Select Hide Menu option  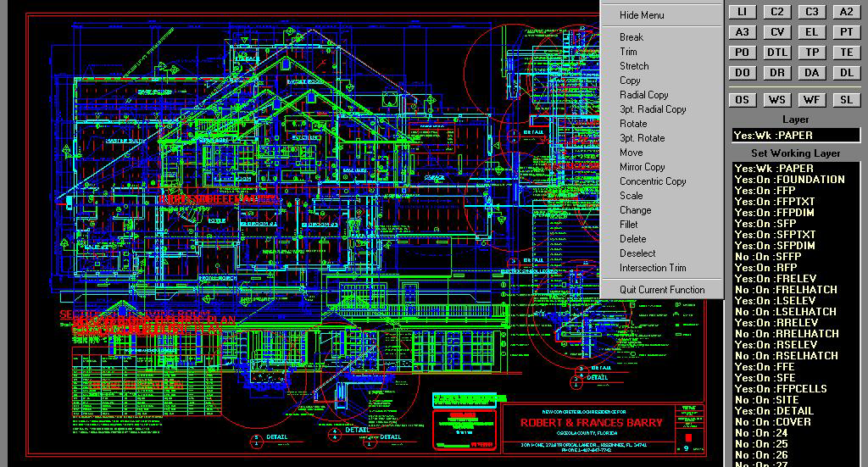click(x=642, y=15)
